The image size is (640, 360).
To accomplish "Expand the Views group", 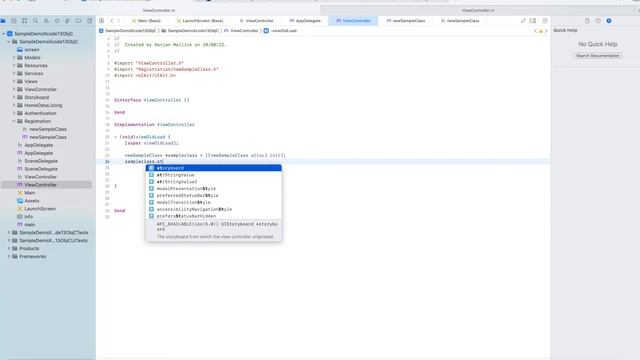I will 14,81.
